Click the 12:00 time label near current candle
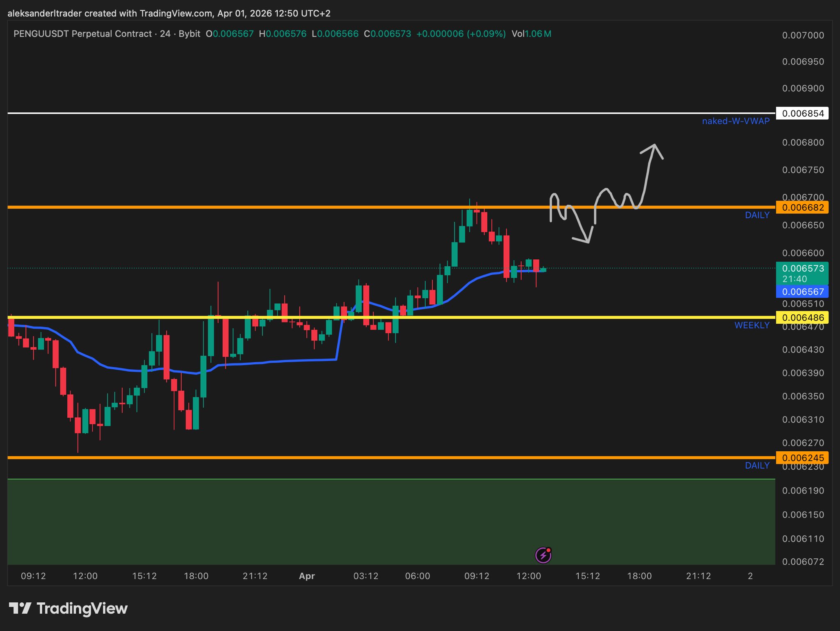 (528, 576)
